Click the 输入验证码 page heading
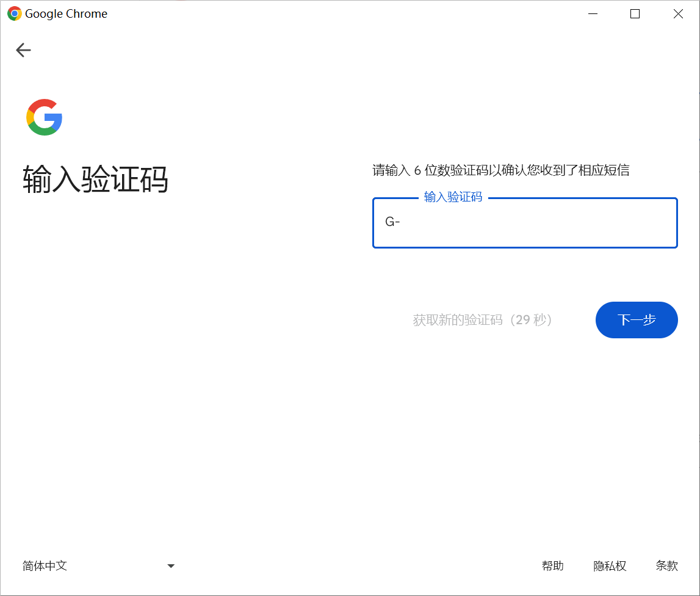Viewport: 700px width, 596px height. (x=96, y=179)
